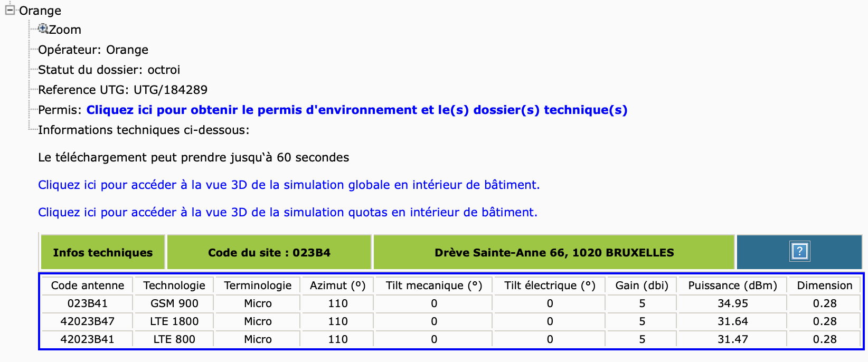
Task: Click the Infos techniques header cell
Action: pos(103,252)
